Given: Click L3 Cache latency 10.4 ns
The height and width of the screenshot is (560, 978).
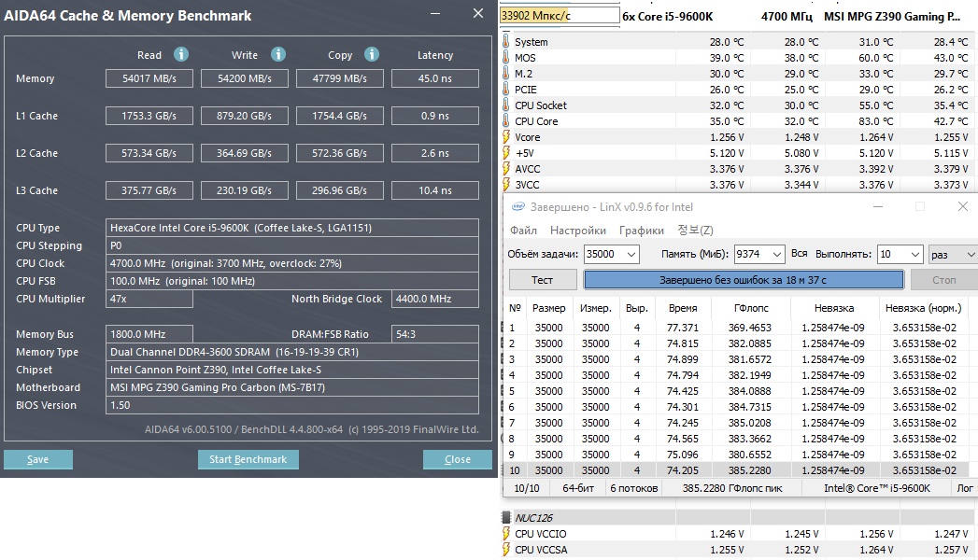Looking at the screenshot, I should click(434, 190).
